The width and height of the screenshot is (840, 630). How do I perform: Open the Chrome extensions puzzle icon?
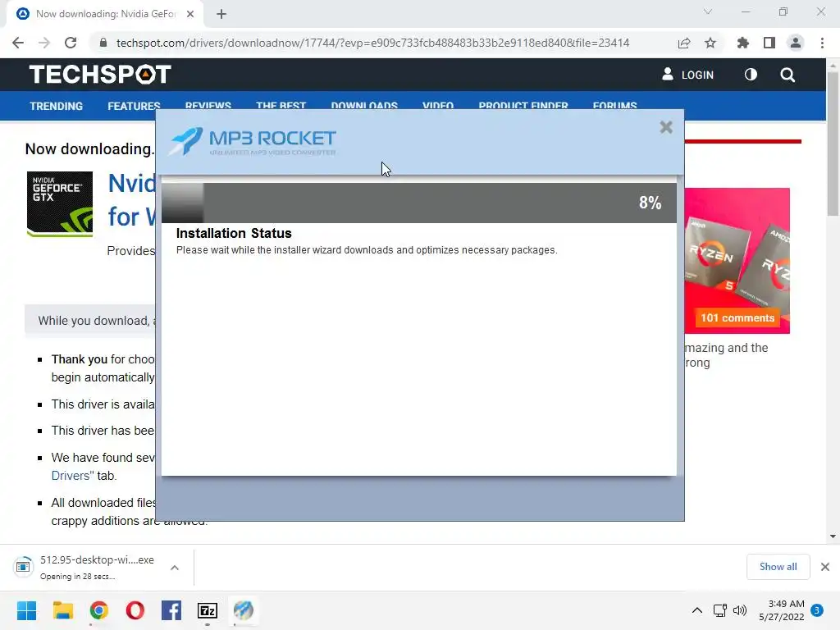tap(743, 43)
